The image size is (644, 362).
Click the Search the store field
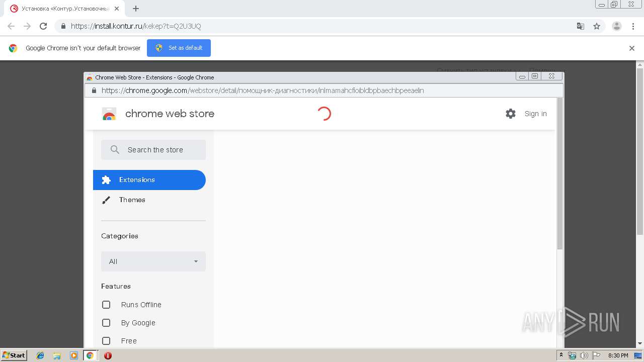pyautogui.click(x=153, y=150)
